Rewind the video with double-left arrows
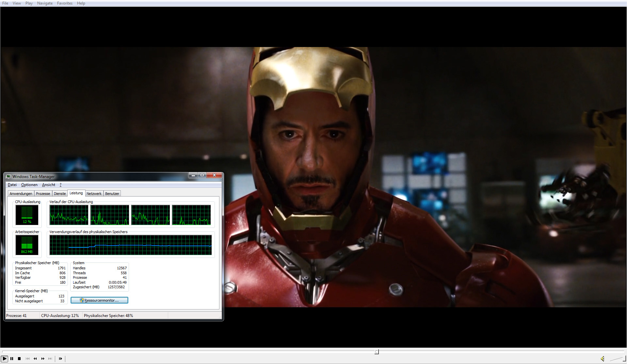 (x=35, y=358)
